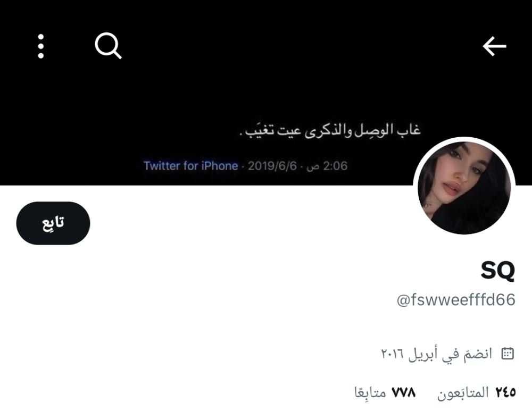
Task: Open the متابِعًا following label
Action: point(370,393)
